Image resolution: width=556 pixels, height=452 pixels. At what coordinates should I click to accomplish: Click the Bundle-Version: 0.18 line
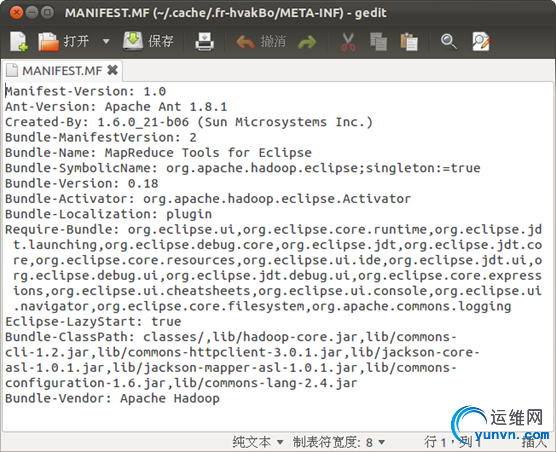[82, 184]
